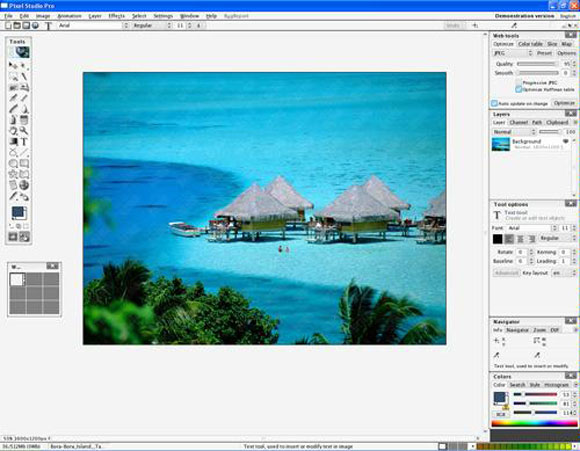Viewport: 580px width, 451px height.
Task: Click the Optimize button
Action: [x=564, y=103]
